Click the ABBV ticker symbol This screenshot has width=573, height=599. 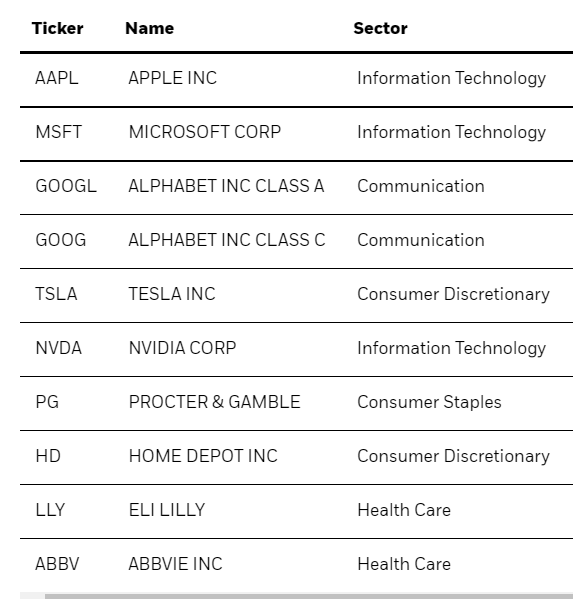pyautogui.click(x=57, y=564)
